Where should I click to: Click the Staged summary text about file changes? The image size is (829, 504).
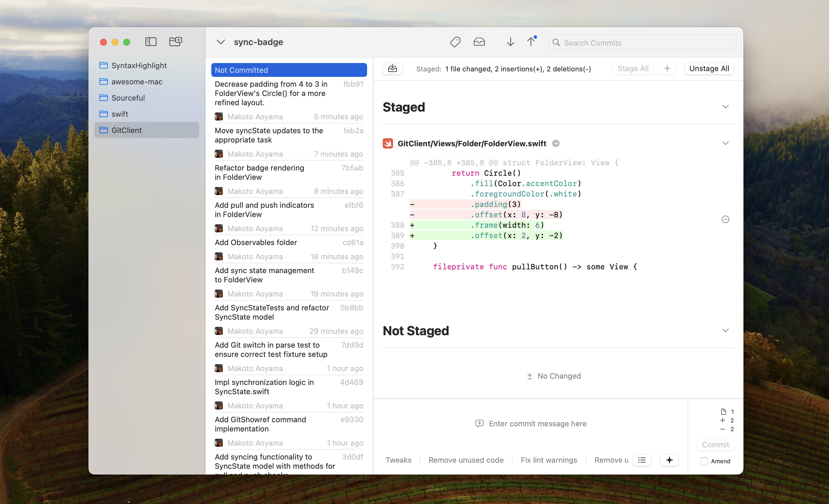518,69
